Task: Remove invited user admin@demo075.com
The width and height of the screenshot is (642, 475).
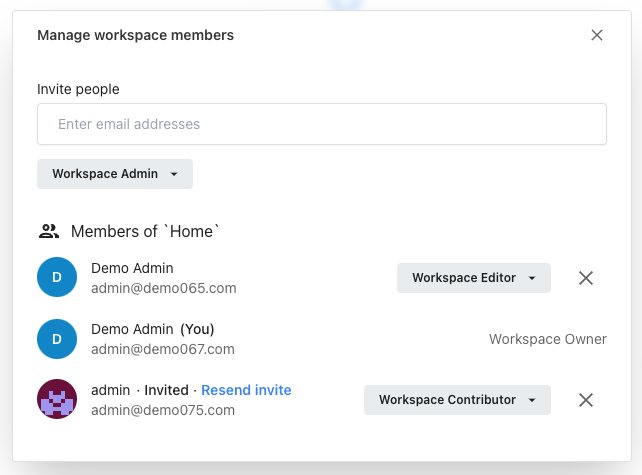Action: coord(586,400)
